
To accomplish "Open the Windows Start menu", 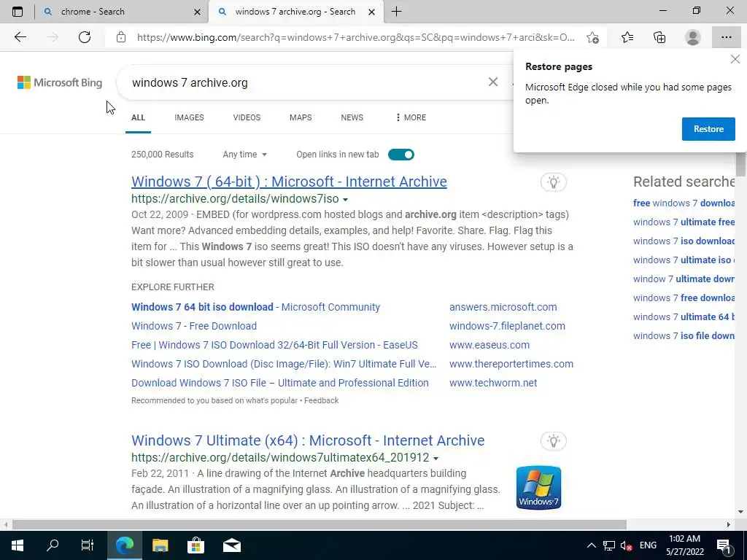I will pyautogui.click(x=18, y=545).
